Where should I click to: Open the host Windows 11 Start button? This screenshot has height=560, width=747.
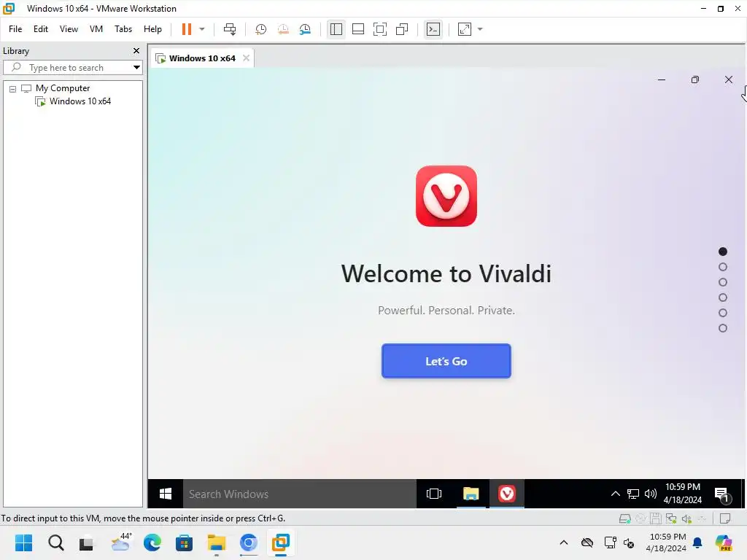(24, 542)
